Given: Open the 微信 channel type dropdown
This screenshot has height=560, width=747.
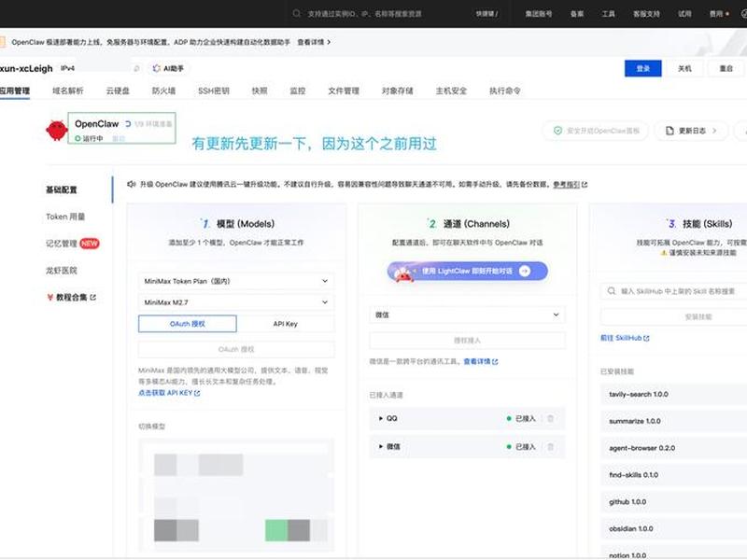Looking at the screenshot, I should click(x=468, y=315).
